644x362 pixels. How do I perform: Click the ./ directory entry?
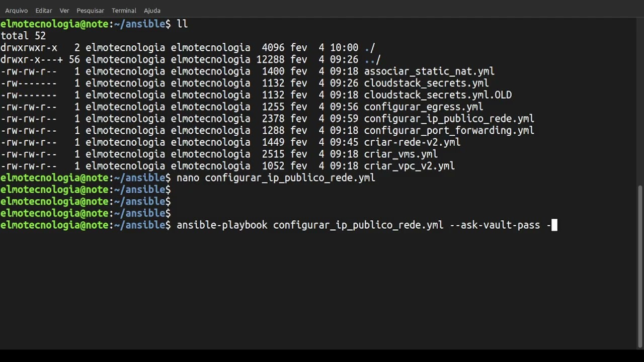370,48
